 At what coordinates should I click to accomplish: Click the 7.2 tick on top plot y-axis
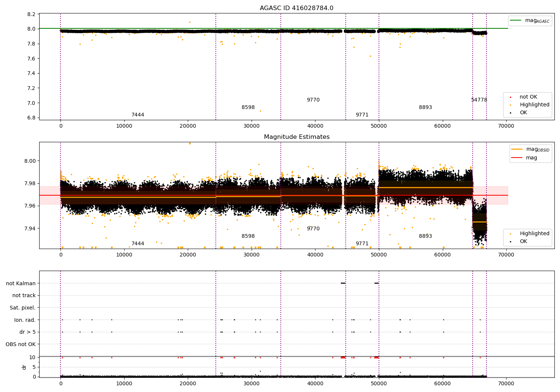tap(31, 88)
